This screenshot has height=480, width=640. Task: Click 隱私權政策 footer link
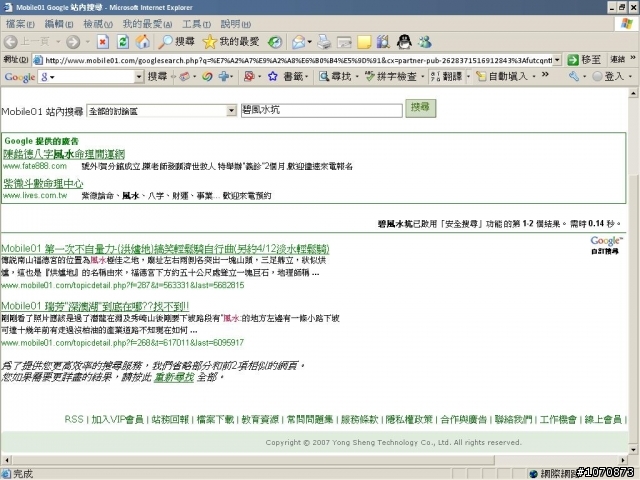pos(409,419)
